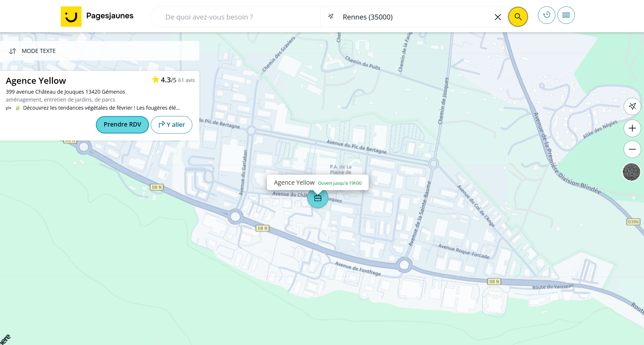Click the yellow search magnifier button
Viewport: 644px width, 345px height.
518,17
